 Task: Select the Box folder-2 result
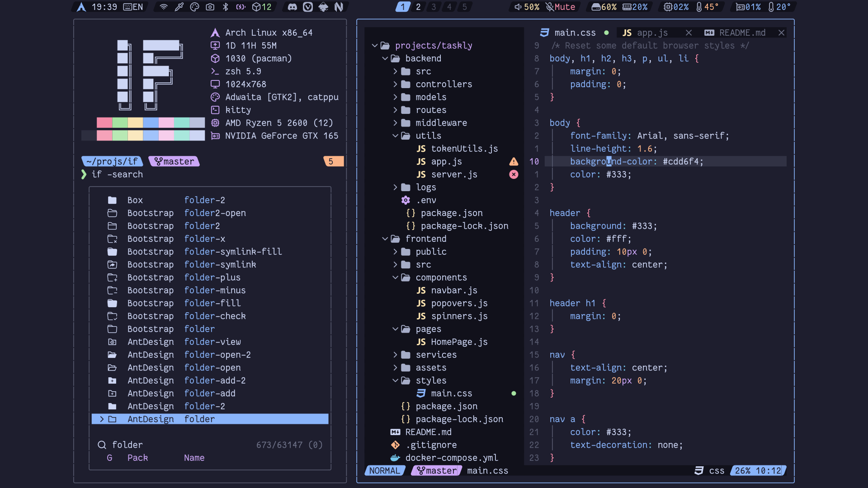tap(210, 200)
